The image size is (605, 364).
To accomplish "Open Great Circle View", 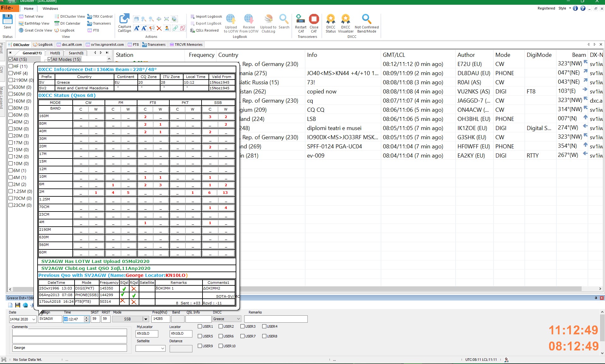I will coord(35,30).
